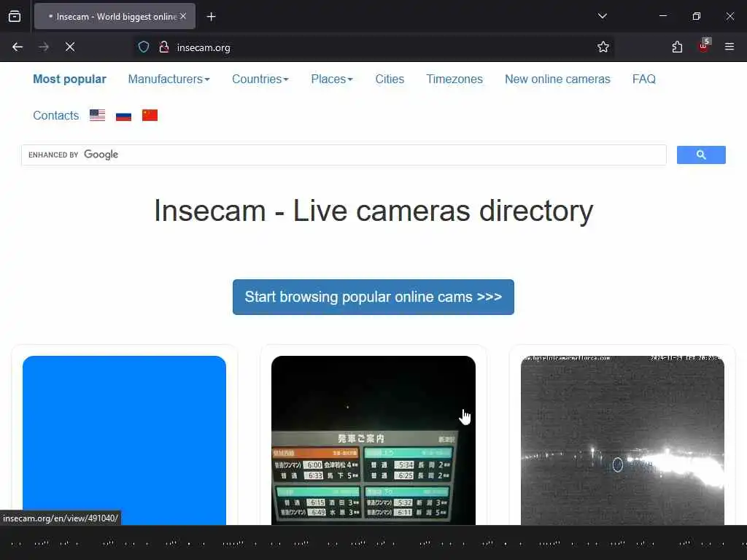Go forward with the forward arrow
The image size is (747, 560).
point(44,47)
